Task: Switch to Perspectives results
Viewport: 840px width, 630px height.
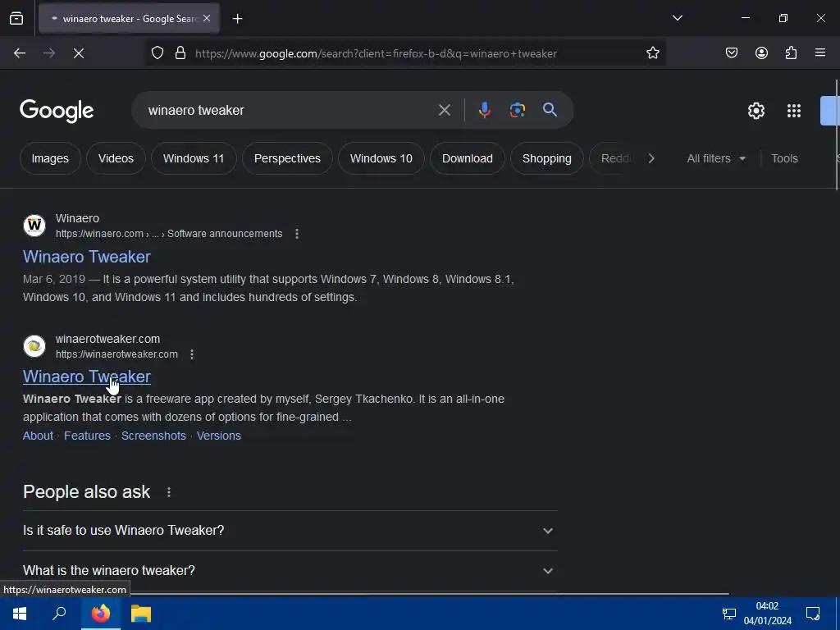Action: 287,158
